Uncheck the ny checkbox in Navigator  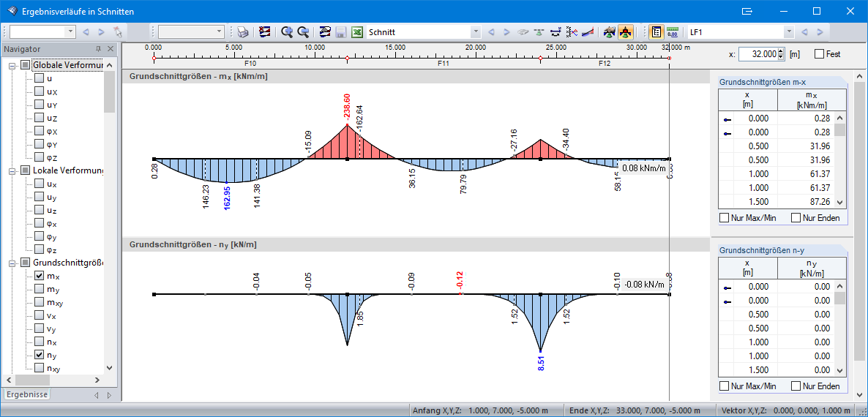pyautogui.click(x=40, y=355)
